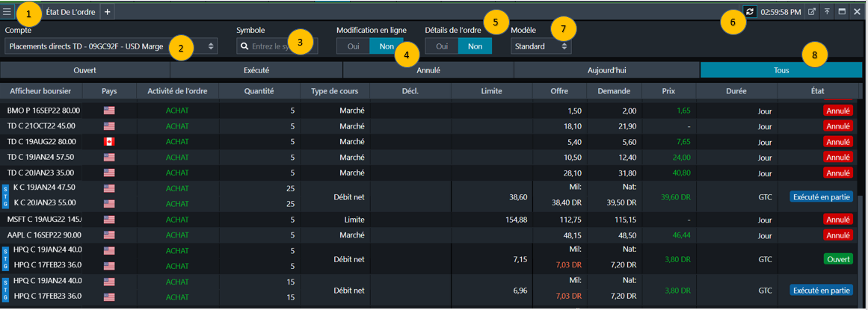Click the Canada flag on TD C 19AUG22

(109, 142)
